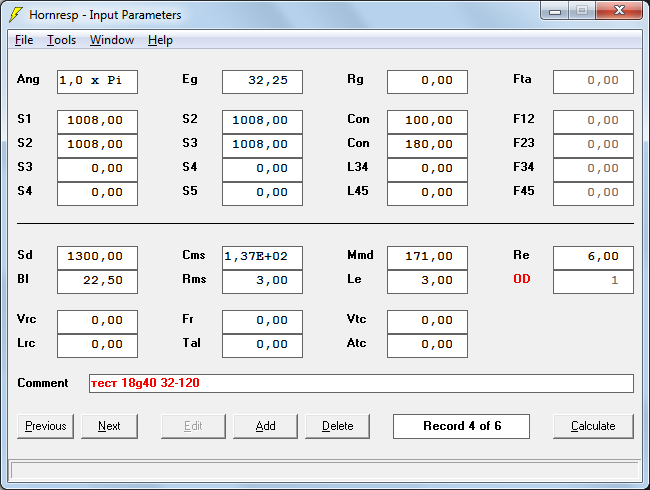The width and height of the screenshot is (650, 490).
Task: Go to the Previous record
Action: click(x=46, y=426)
